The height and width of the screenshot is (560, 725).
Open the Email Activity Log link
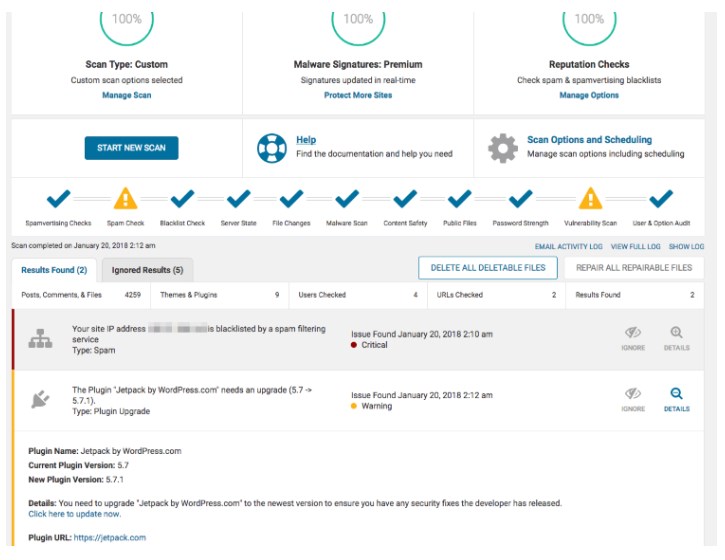(569, 246)
